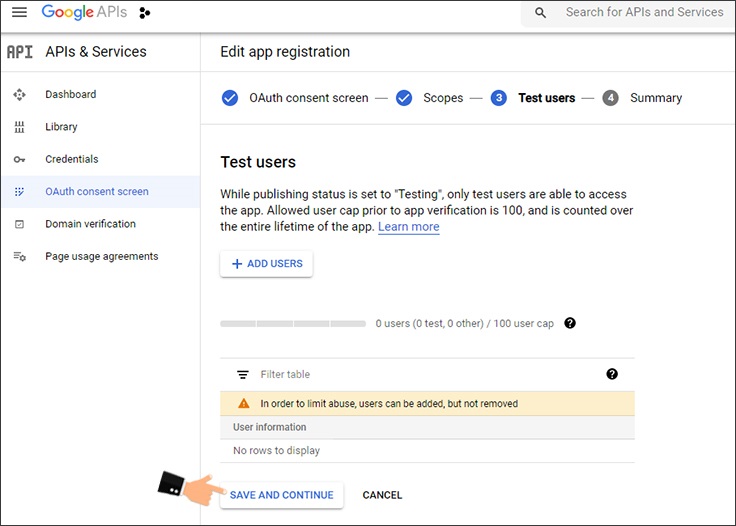Open the project selector dots icon
The image size is (736, 526).
click(145, 13)
